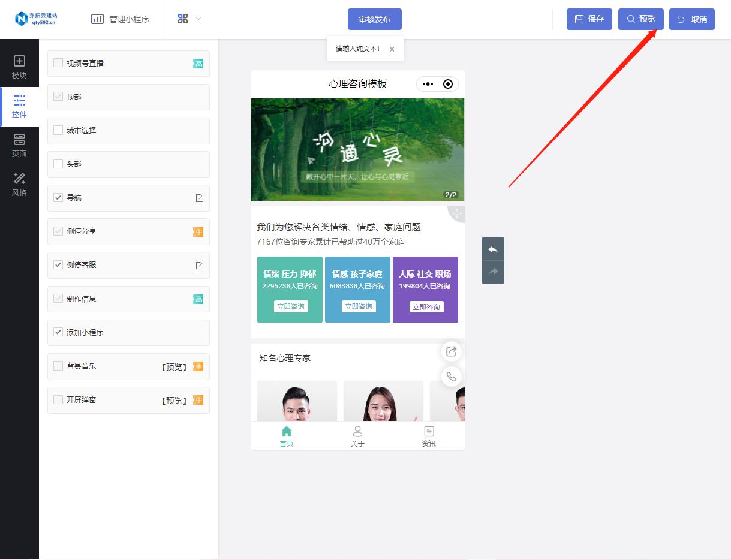Enable the 视频号直播 checkbox
Viewport: 731px width, 560px height.
58,63
